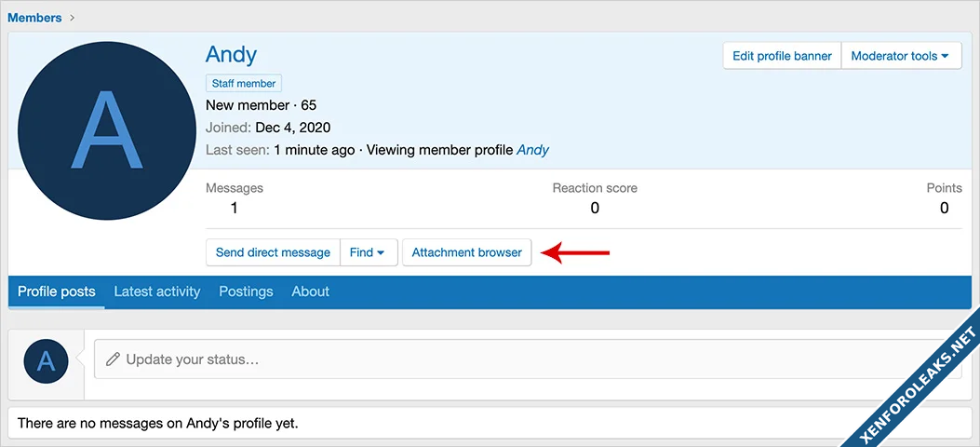Open the Postings tab
This screenshot has width=980, height=447.
(246, 291)
